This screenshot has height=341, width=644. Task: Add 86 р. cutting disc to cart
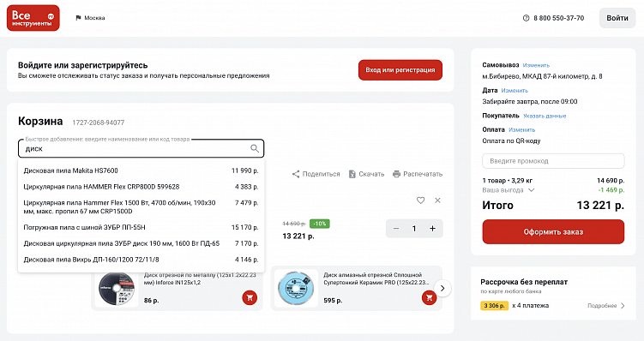250,297
